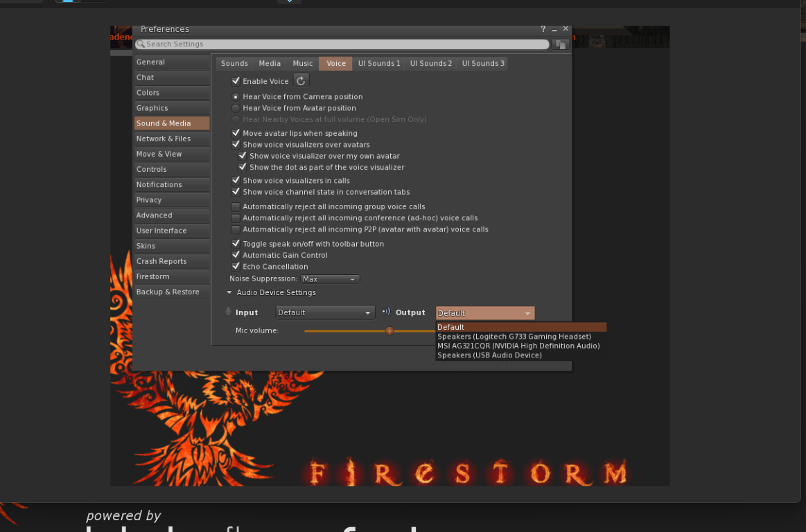Choose Speakers (USB Audio Device)
The width and height of the screenshot is (806, 532).
tap(521, 355)
